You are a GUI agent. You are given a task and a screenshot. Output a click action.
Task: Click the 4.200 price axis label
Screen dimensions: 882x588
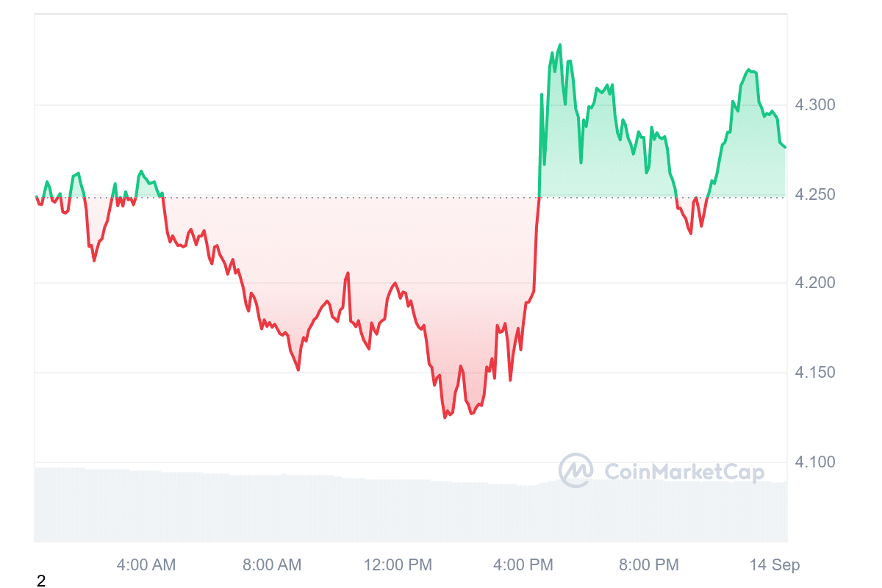pyautogui.click(x=817, y=284)
